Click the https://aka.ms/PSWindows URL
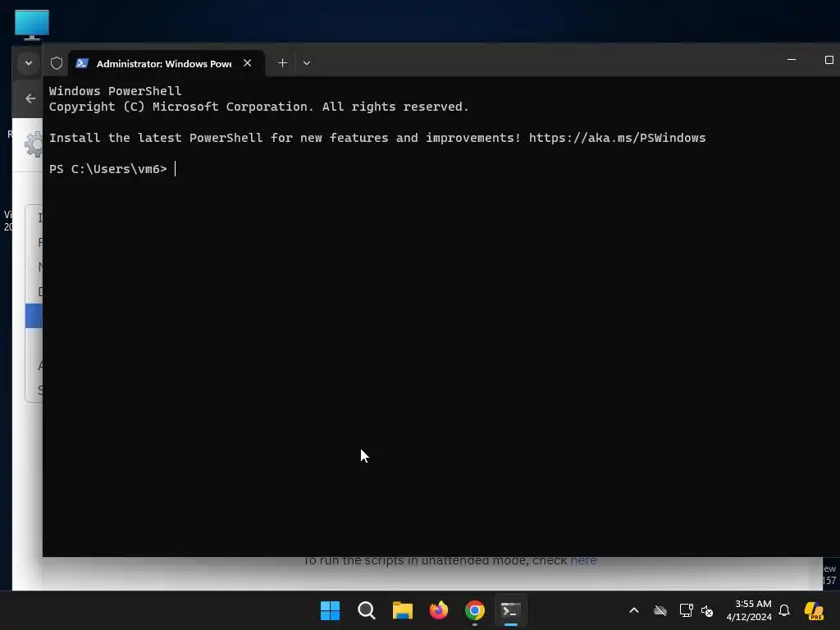Viewport: 840px width, 630px height. click(x=617, y=138)
